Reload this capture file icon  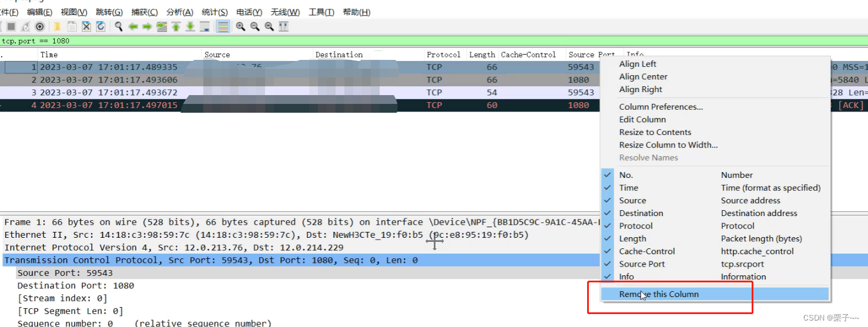click(100, 26)
